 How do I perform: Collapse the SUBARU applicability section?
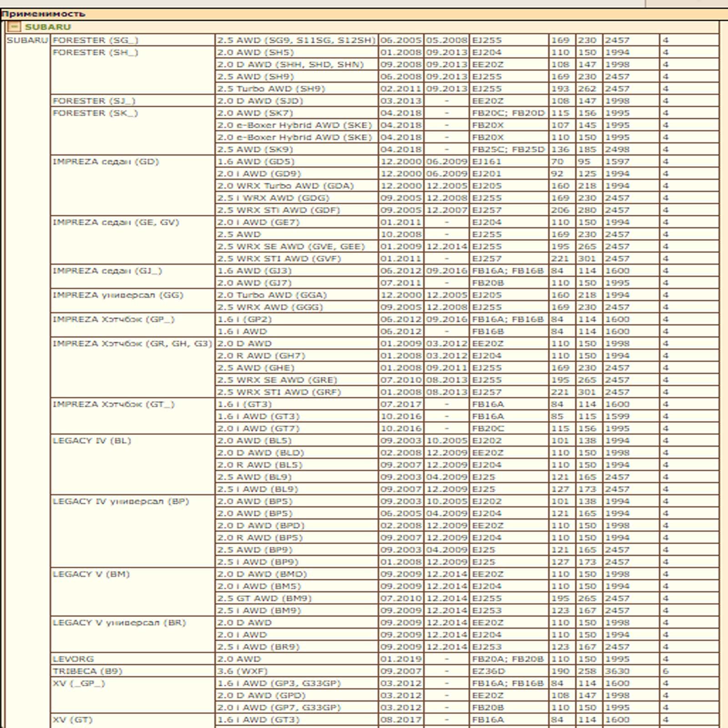click(x=15, y=27)
